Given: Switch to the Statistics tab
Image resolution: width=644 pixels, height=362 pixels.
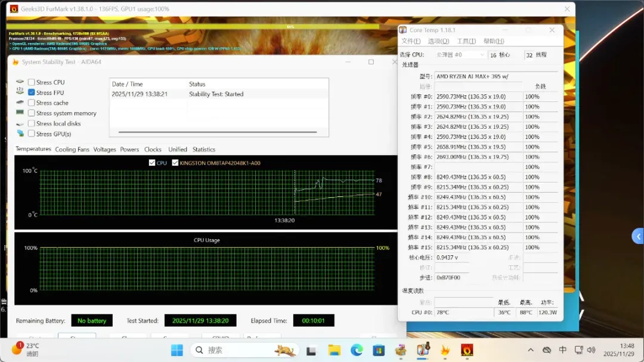Looking at the screenshot, I should click(x=204, y=149).
